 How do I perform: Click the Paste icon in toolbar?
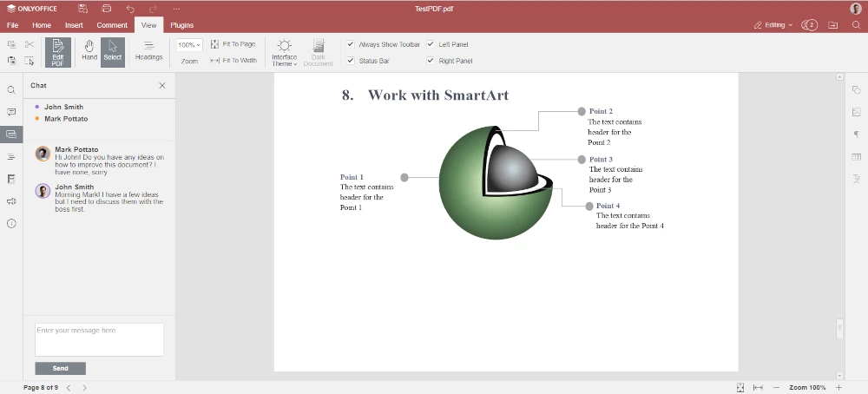[11, 61]
